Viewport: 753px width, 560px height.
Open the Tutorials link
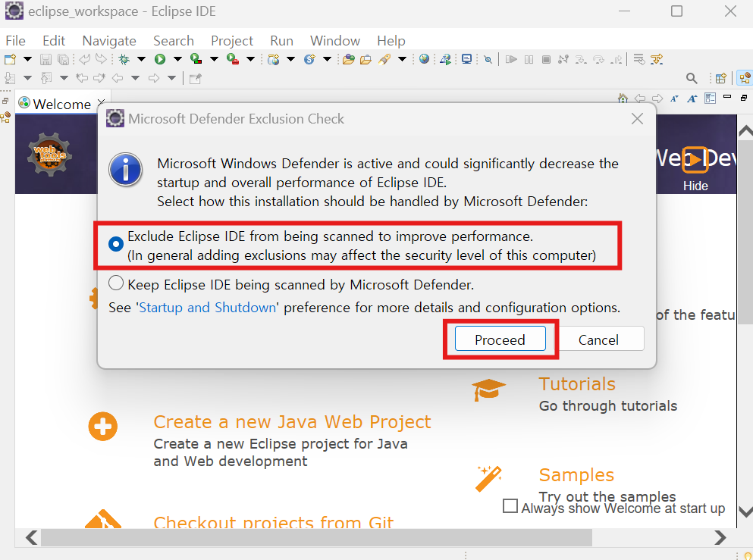point(577,384)
